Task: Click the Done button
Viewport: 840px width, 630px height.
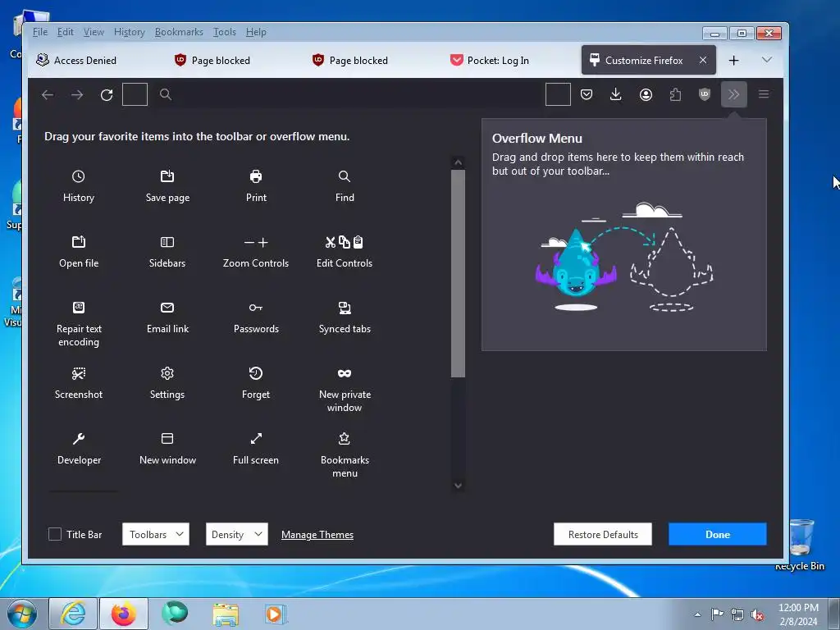Action: pos(717,534)
